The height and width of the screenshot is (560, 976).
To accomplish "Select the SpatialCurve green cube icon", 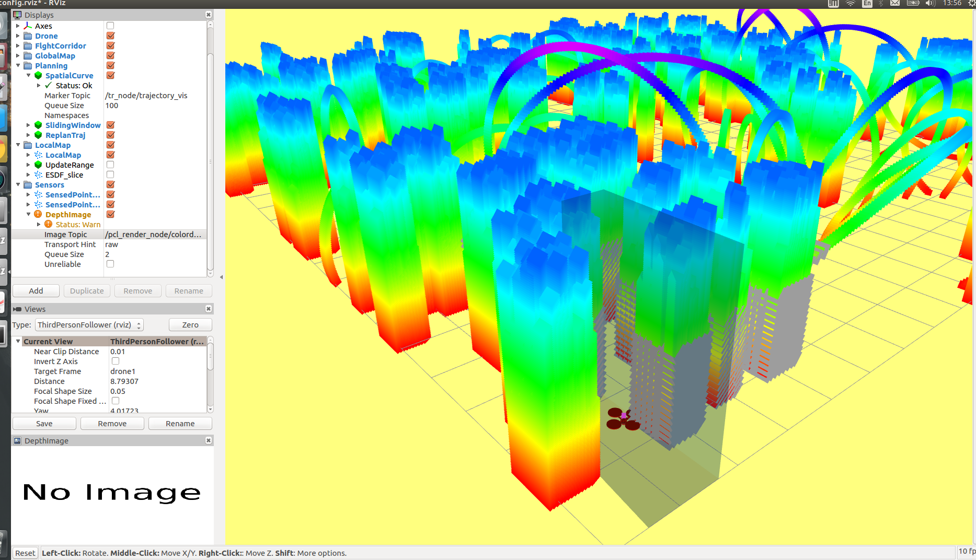I will pyautogui.click(x=38, y=75).
